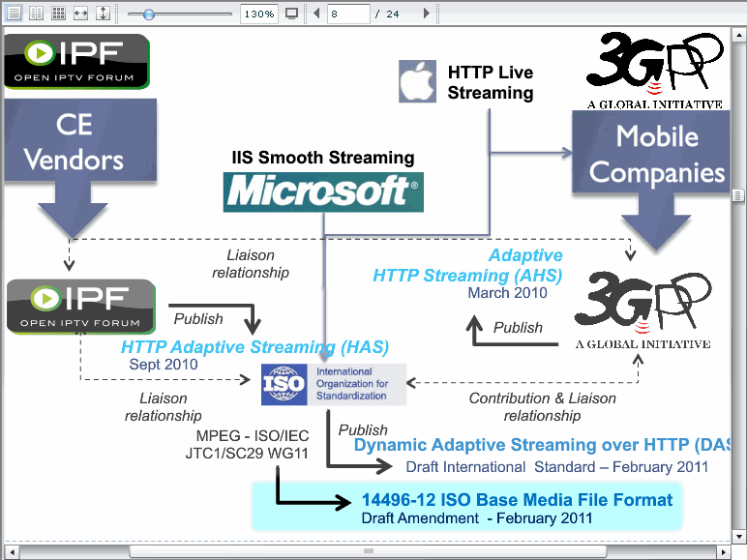Click 'Dynamic Adaptive Streaming over HTTP' text
Screen dimensions: 747x560
522,445
